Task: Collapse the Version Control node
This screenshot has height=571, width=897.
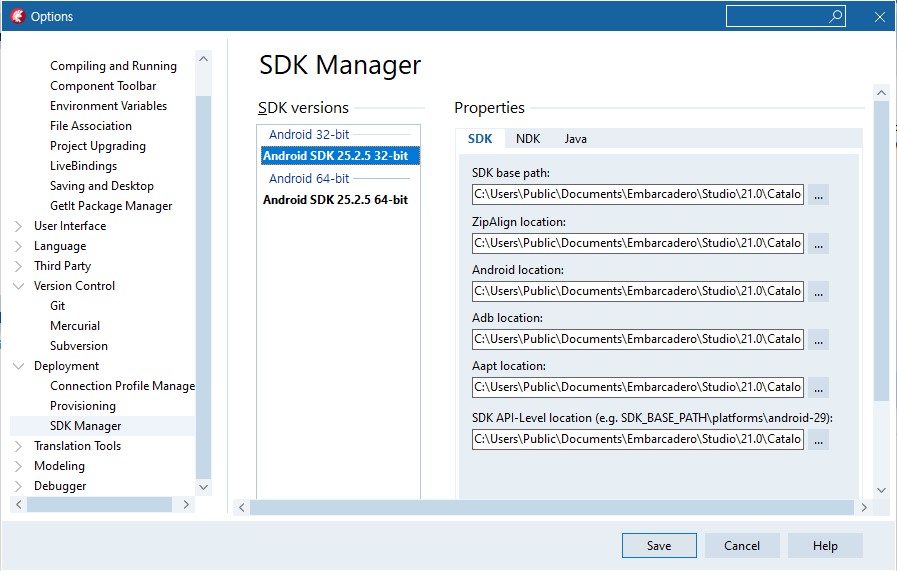Action: pyautogui.click(x=19, y=286)
